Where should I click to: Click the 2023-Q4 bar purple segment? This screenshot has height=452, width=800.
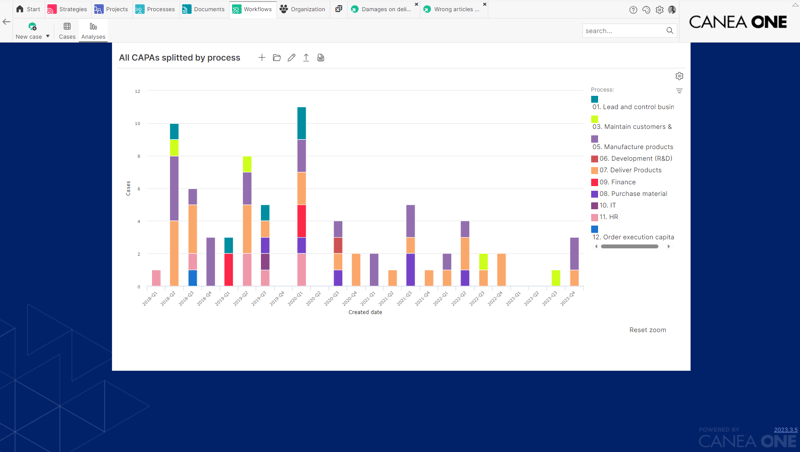point(574,254)
